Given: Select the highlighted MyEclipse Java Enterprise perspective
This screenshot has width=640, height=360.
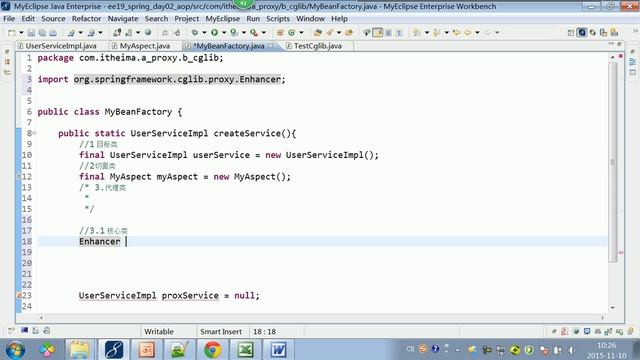Looking at the screenshot, I should (x=582, y=33).
